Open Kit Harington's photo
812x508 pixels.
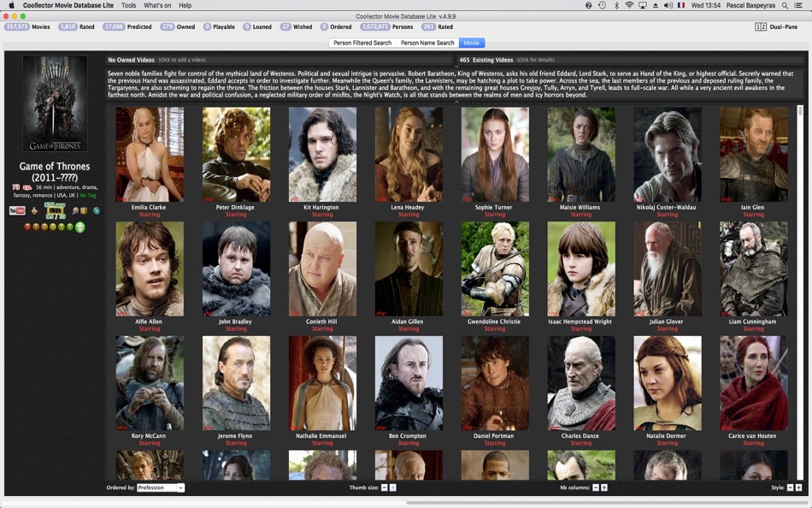322,155
